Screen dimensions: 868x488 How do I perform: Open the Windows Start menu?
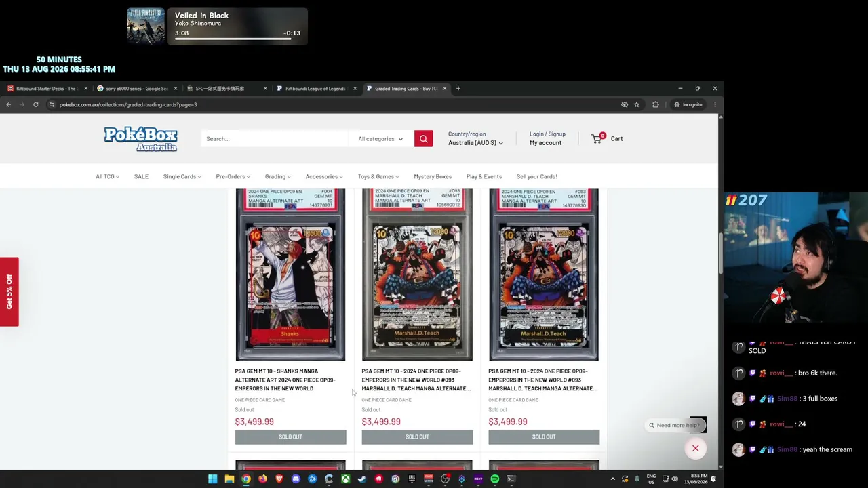pyautogui.click(x=212, y=479)
